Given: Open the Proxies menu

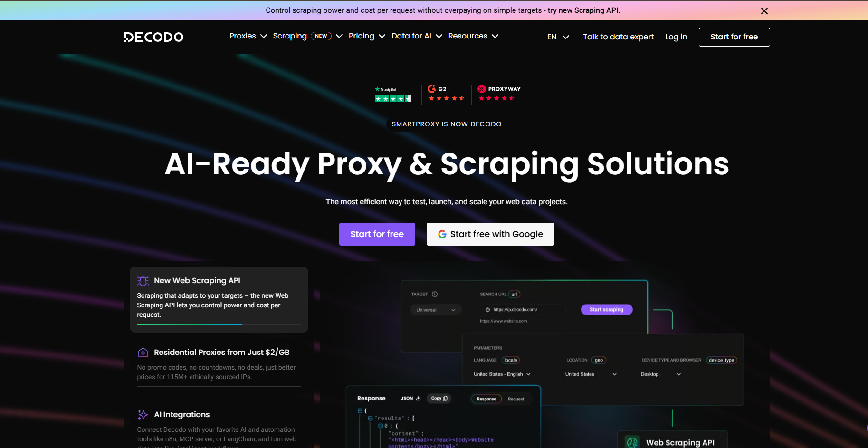Looking at the screenshot, I should 248,36.
